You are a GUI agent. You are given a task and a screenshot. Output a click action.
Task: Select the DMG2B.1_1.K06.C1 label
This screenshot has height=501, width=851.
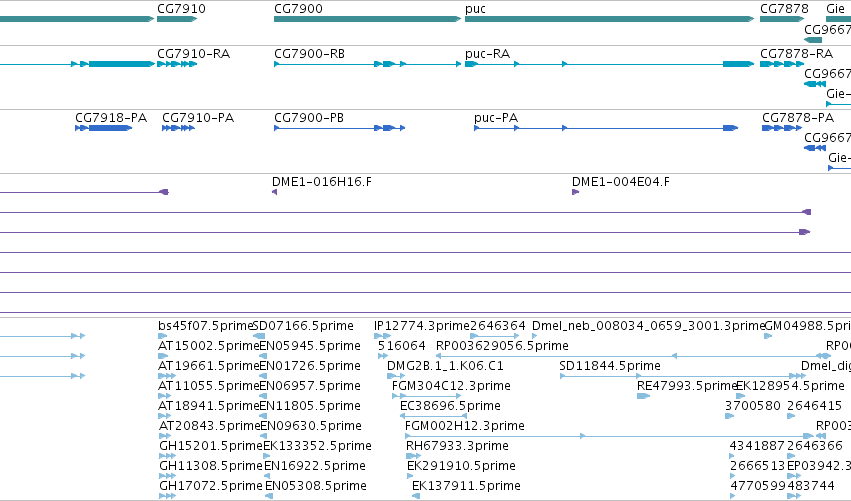click(445, 366)
